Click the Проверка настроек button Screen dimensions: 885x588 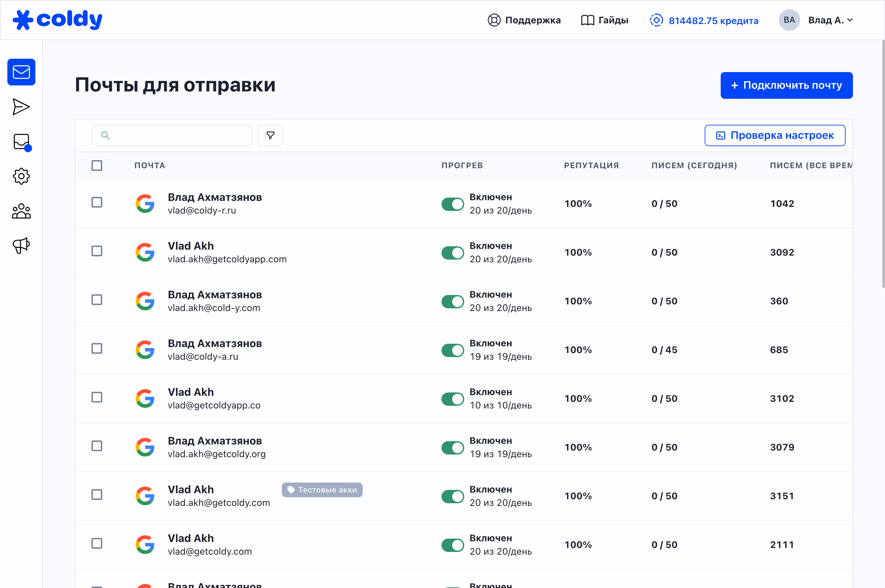point(775,135)
